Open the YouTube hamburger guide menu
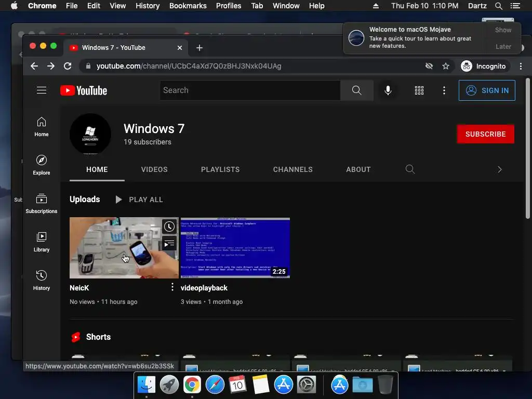 (42, 90)
